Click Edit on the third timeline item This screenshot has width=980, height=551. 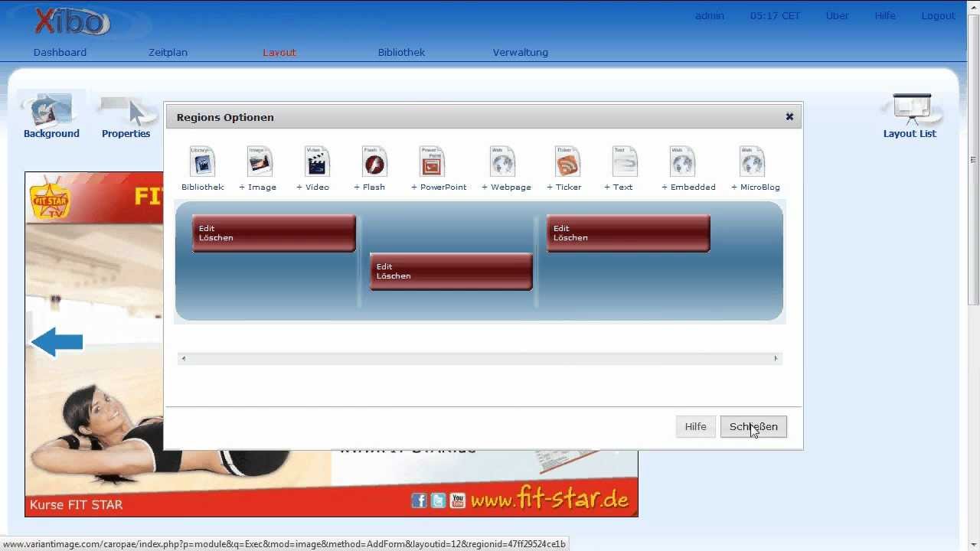point(561,228)
